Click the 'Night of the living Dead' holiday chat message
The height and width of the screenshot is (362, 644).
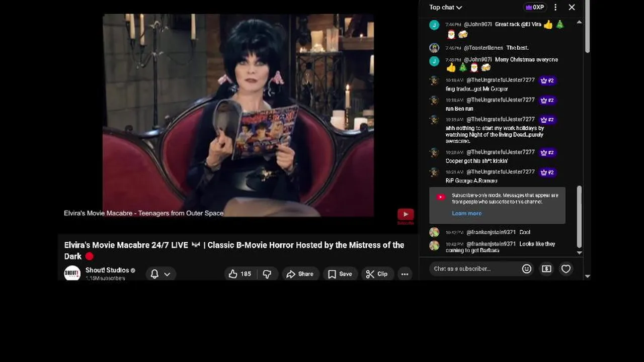click(495, 135)
